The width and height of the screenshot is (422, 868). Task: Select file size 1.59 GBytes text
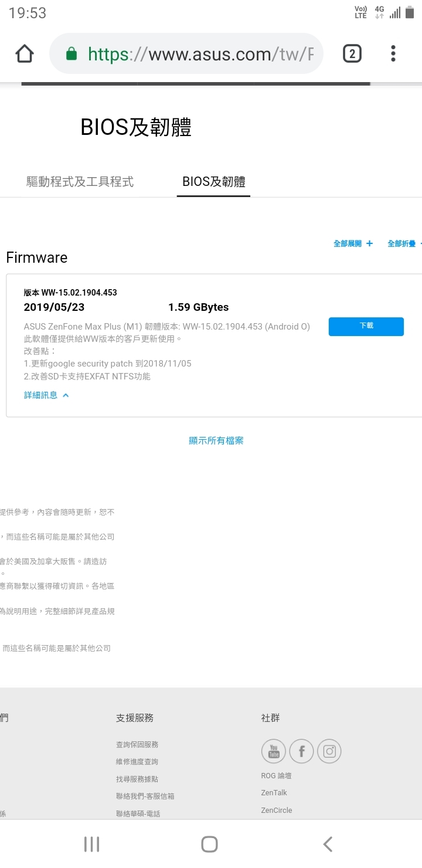pyautogui.click(x=199, y=307)
